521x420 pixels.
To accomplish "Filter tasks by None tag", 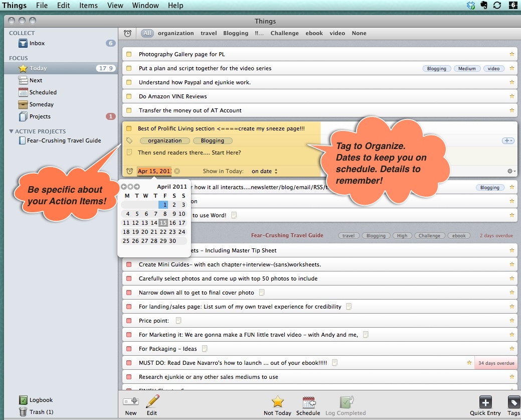I will (x=359, y=33).
